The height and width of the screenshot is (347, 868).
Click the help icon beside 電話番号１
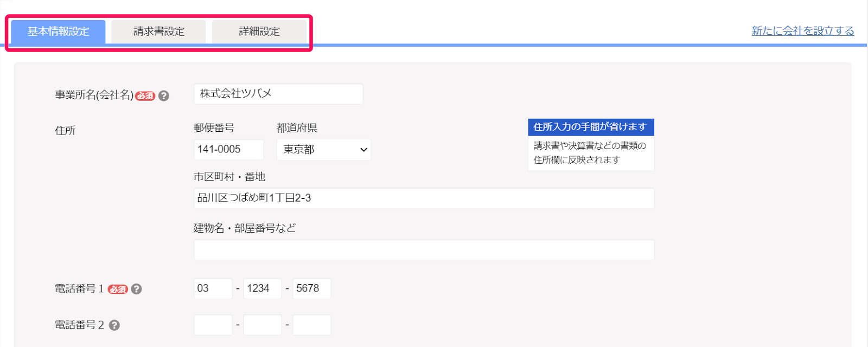point(137,289)
